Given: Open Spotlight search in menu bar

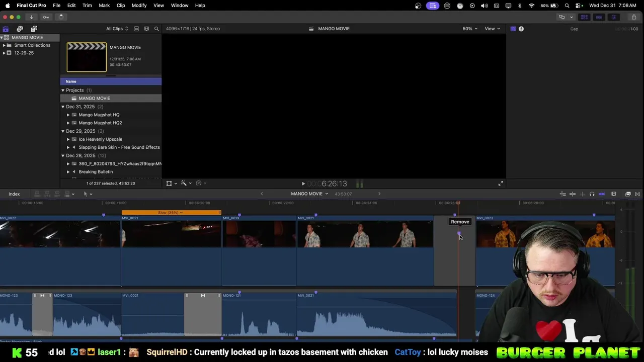Looking at the screenshot, I should [x=567, y=6].
